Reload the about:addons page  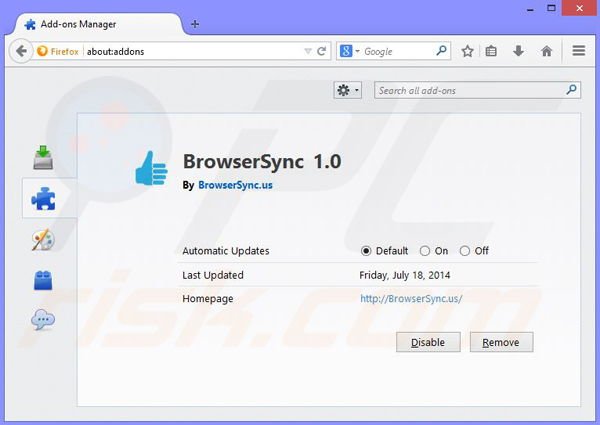click(322, 51)
